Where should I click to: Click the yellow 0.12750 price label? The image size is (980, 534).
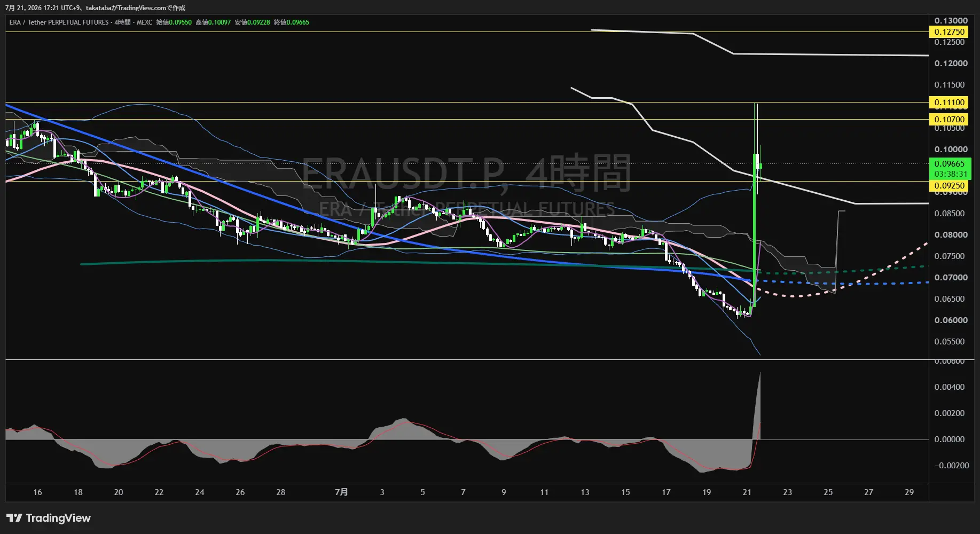point(950,32)
